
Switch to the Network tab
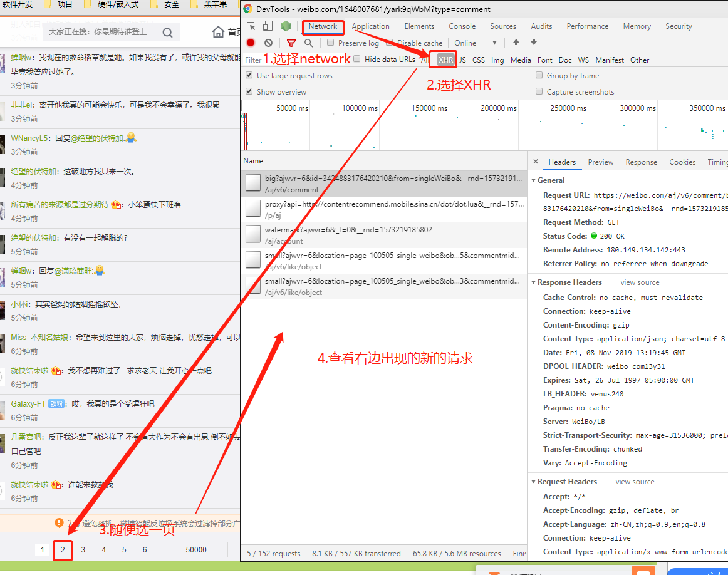323,26
